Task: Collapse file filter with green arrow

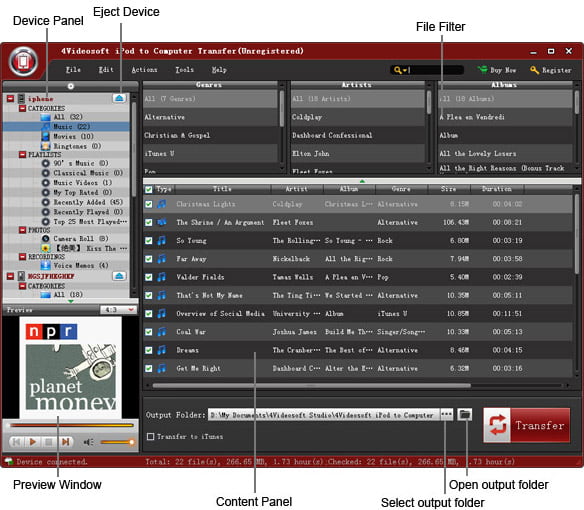Action: pyautogui.click(x=362, y=181)
